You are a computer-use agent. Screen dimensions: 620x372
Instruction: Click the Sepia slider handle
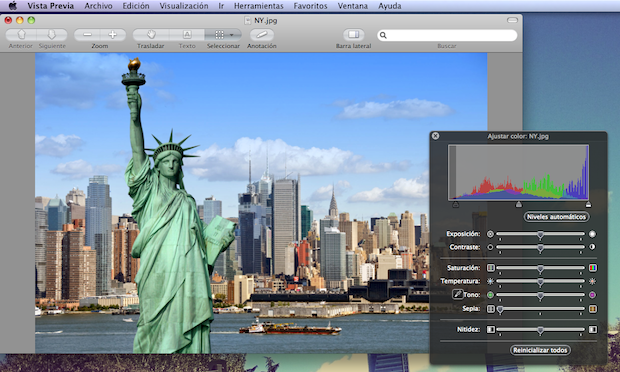point(500,310)
